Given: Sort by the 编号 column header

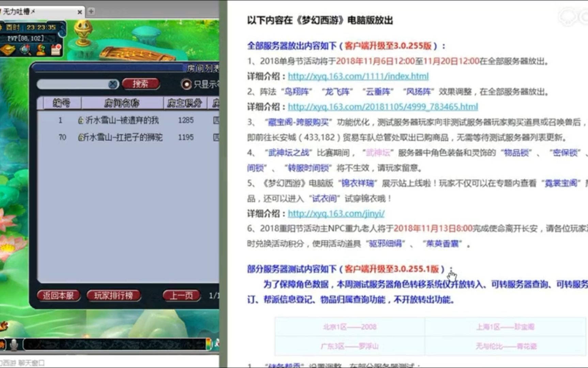Looking at the screenshot, I should pyautogui.click(x=62, y=103).
